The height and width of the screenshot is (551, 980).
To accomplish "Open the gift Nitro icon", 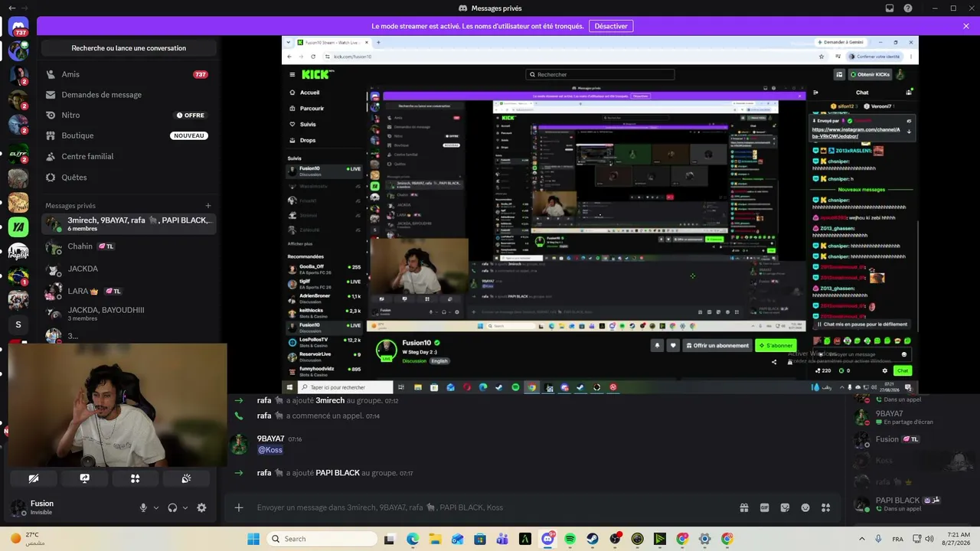I will [x=743, y=507].
